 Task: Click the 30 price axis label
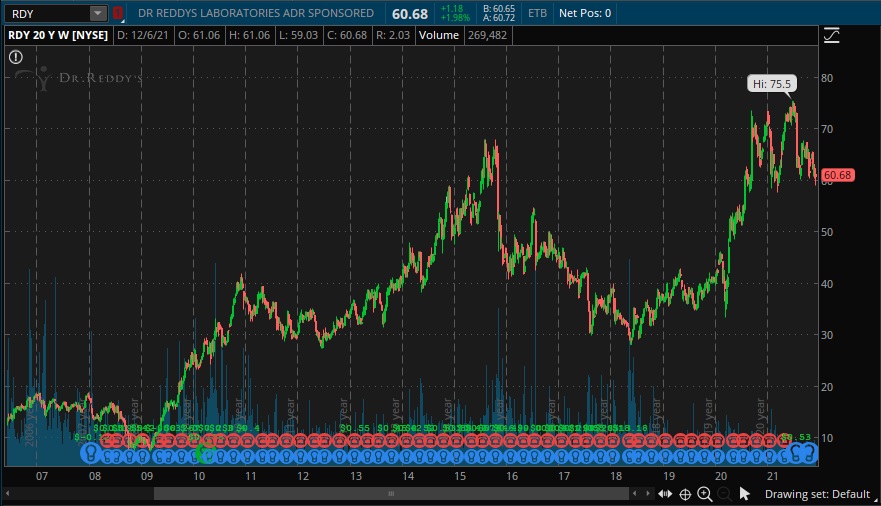click(x=827, y=335)
